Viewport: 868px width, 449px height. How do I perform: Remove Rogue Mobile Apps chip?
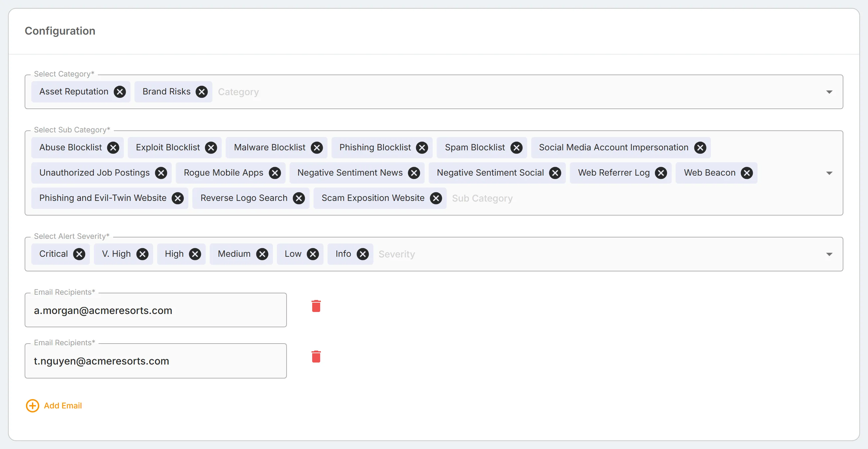click(275, 173)
